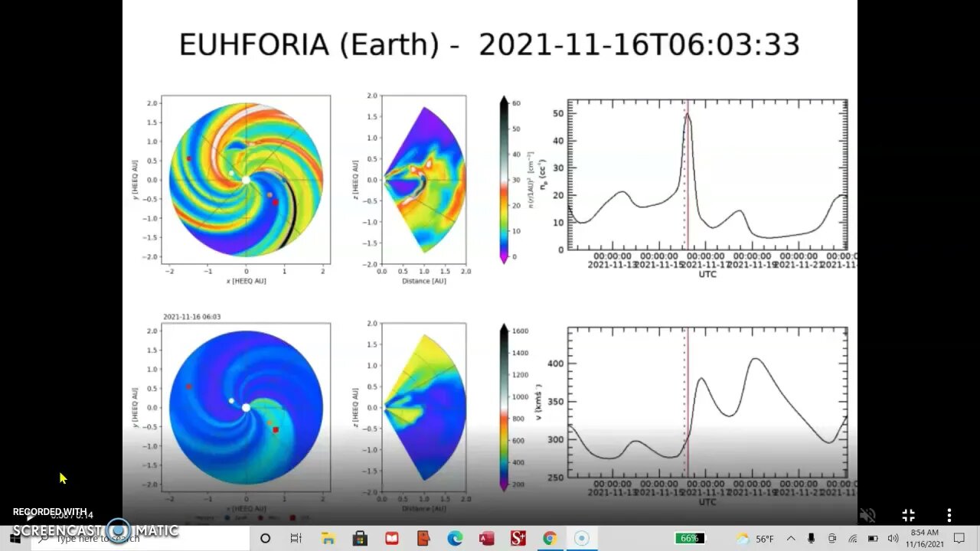Screen dimensions: 980x551
Task: Switch to the active disc-icon media app
Action: coord(581,539)
